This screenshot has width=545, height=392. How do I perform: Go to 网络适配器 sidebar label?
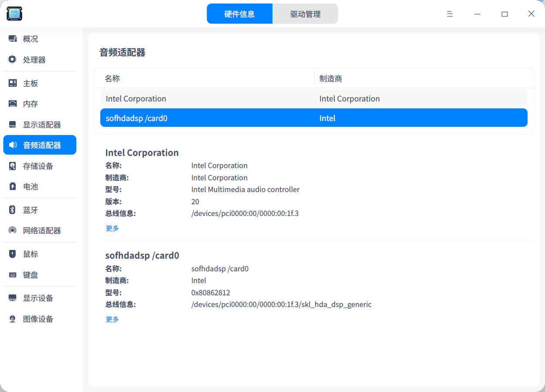click(x=42, y=230)
